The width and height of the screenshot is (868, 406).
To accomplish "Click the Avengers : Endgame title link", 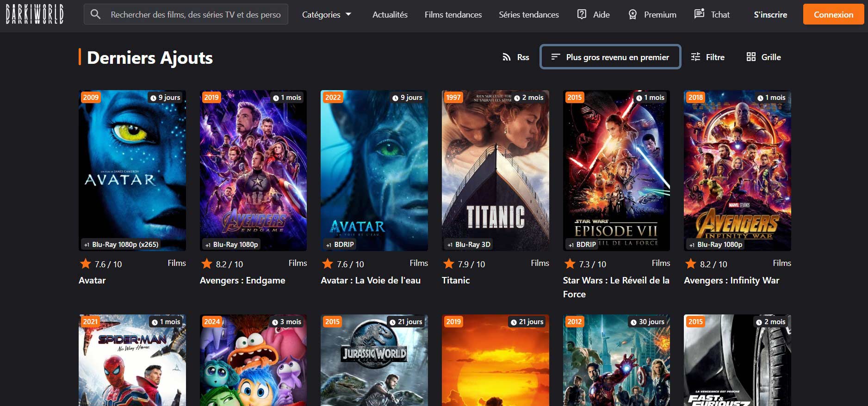I will (x=242, y=280).
